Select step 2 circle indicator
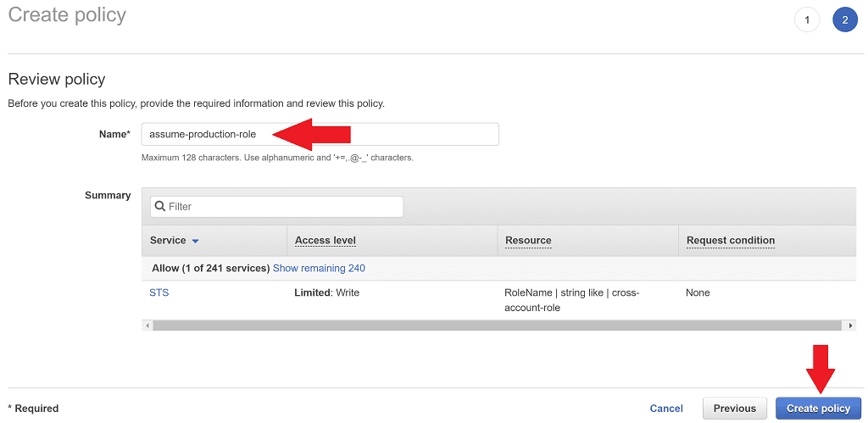Viewport: 868px width, 423px height. (844, 19)
